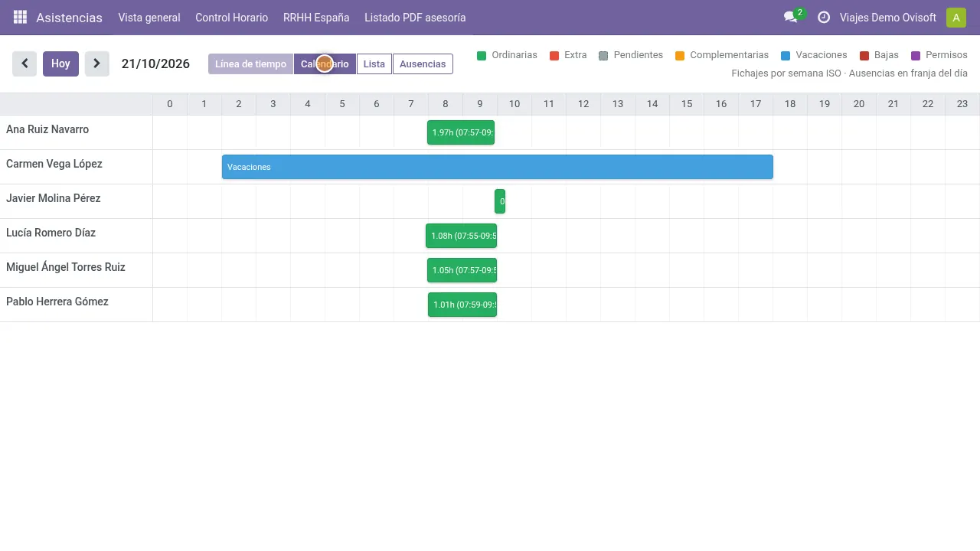This screenshot has width=980, height=551.
Task: Click the orange Complementarias legend swatch
Action: pyautogui.click(x=680, y=56)
